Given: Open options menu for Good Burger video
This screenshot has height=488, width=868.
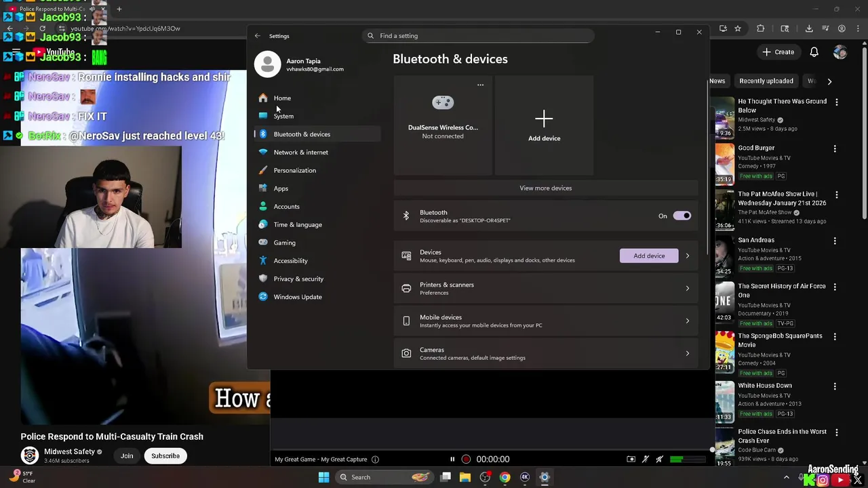Looking at the screenshot, I should point(835,148).
